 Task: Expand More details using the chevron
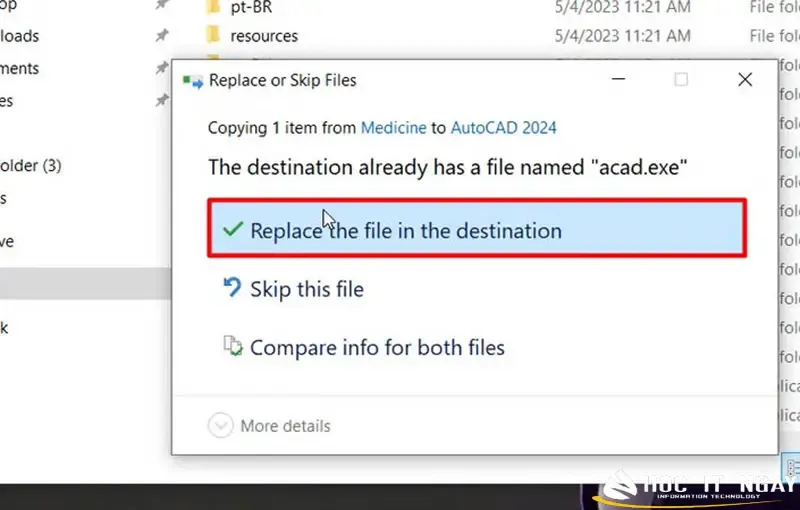coord(220,426)
